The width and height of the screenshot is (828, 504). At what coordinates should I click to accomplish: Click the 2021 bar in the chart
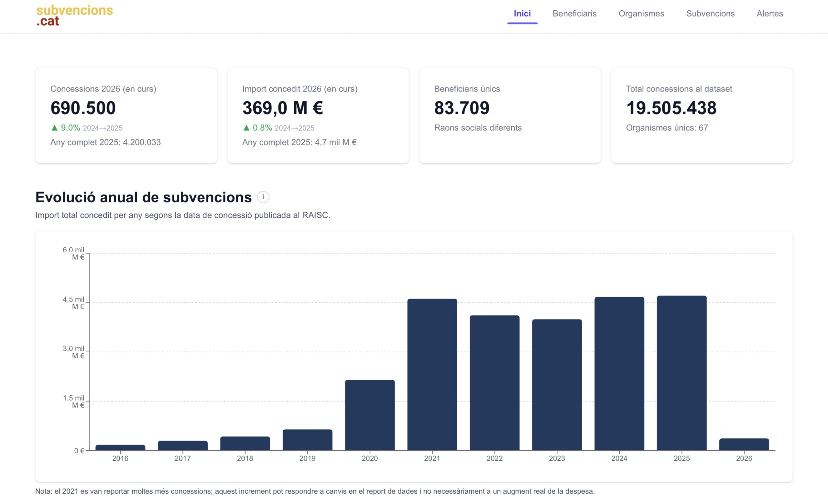pyautogui.click(x=432, y=374)
